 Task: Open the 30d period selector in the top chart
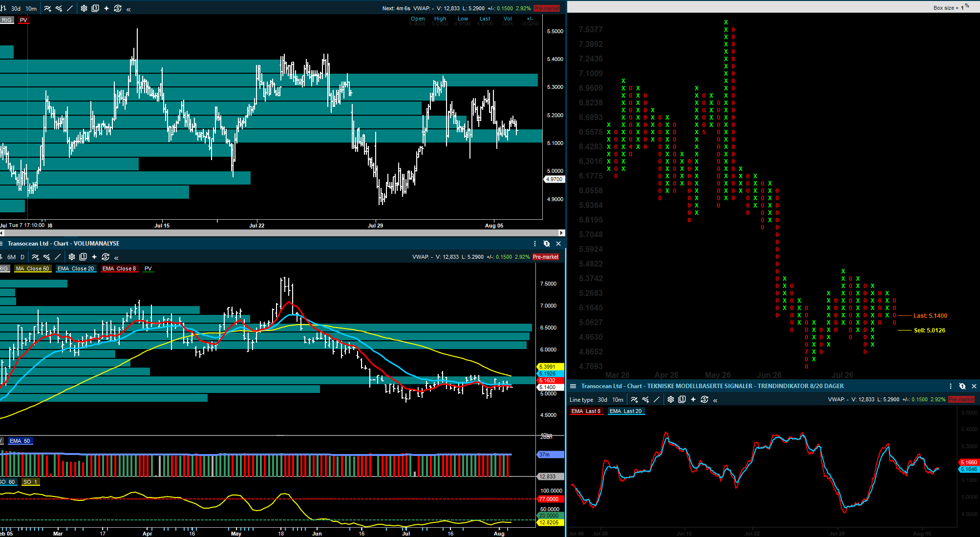[16, 9]
